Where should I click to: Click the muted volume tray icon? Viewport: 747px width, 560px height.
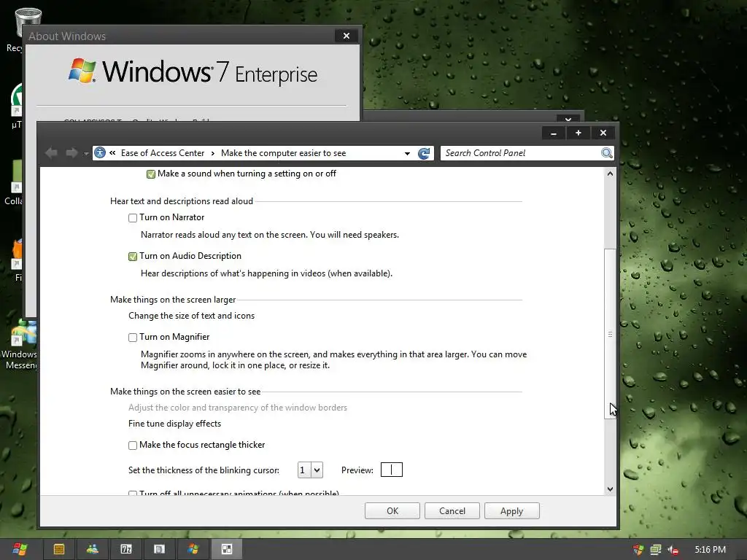(673, 550)
